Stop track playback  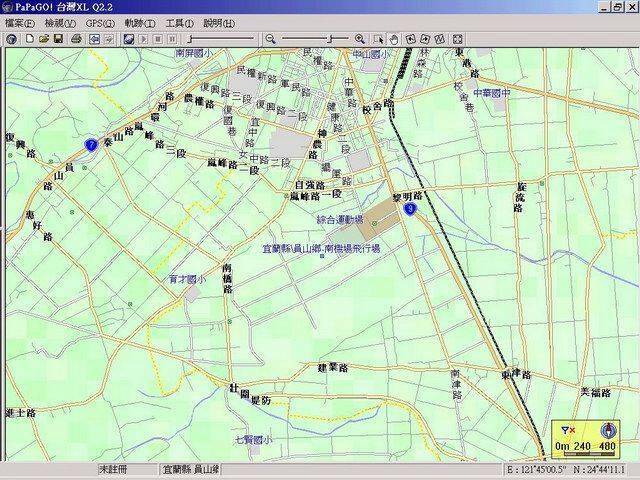click(158, 39)
